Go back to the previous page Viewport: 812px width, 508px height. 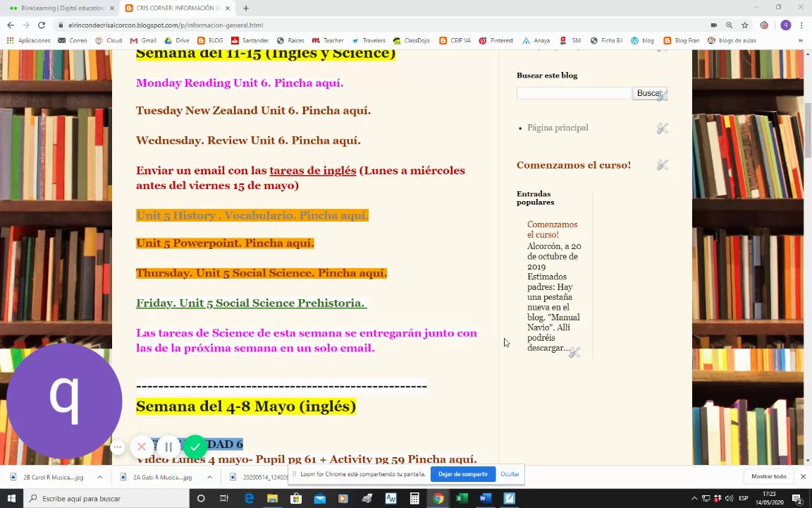point(11,25)
